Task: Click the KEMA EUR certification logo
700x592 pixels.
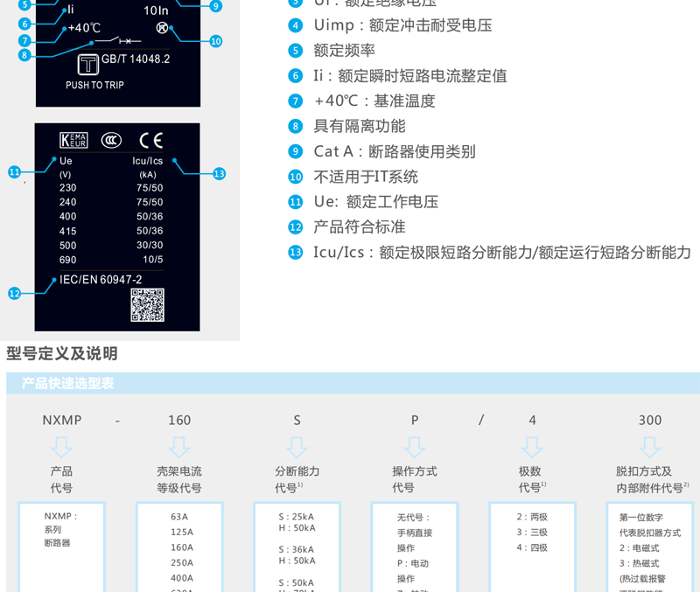Action: 73,140
